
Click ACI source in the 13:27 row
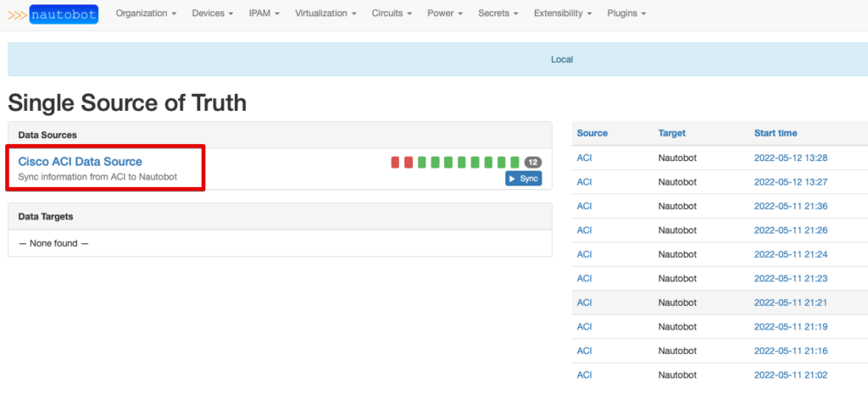click(584, 181)
